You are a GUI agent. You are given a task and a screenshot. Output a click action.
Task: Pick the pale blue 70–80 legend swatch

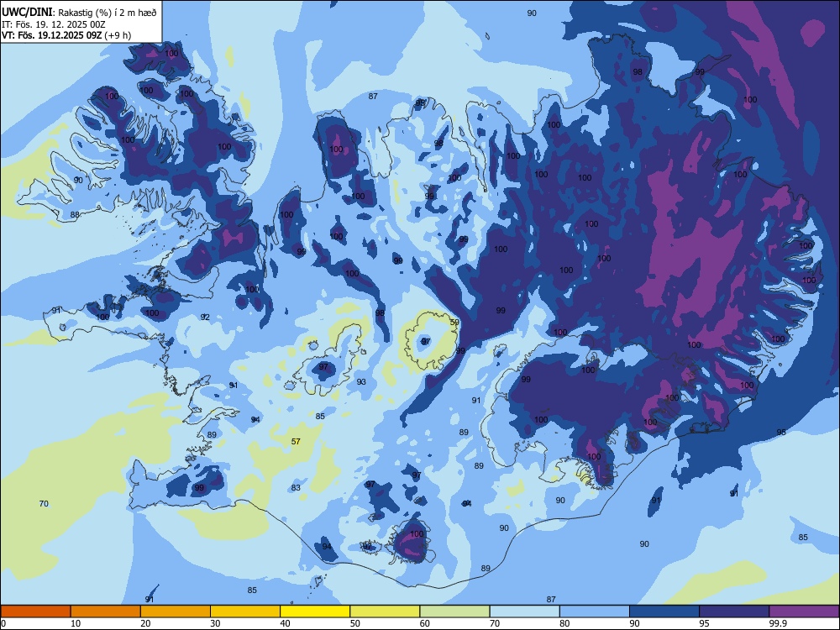pos(525,612)
